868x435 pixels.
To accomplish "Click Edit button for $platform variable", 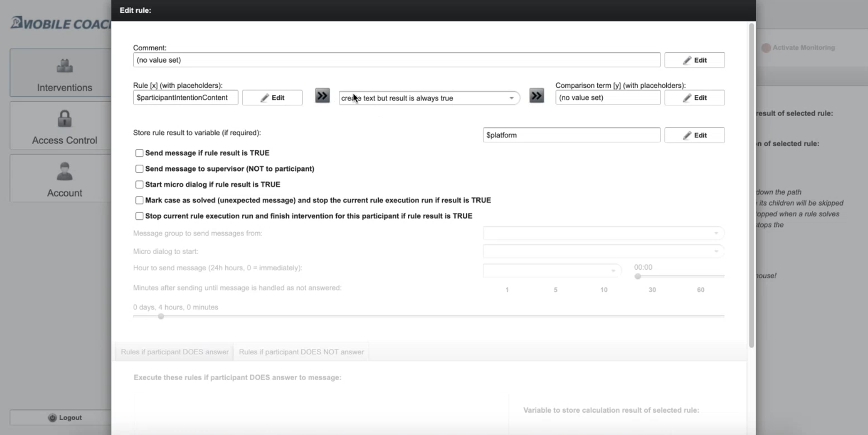I will pos(694,135).
